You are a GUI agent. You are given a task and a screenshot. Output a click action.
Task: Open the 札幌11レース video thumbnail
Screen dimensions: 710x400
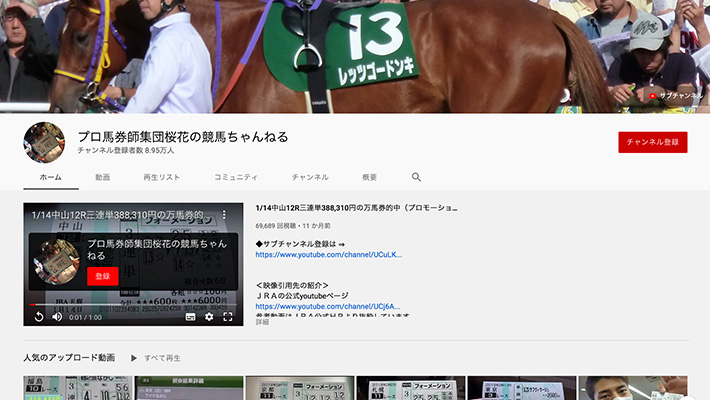tap(411, 388)
